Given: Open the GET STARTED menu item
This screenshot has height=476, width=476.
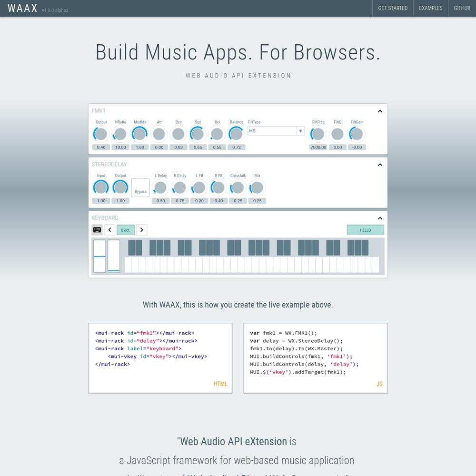Looking at the screenshot, I should (x=393, y=8).
